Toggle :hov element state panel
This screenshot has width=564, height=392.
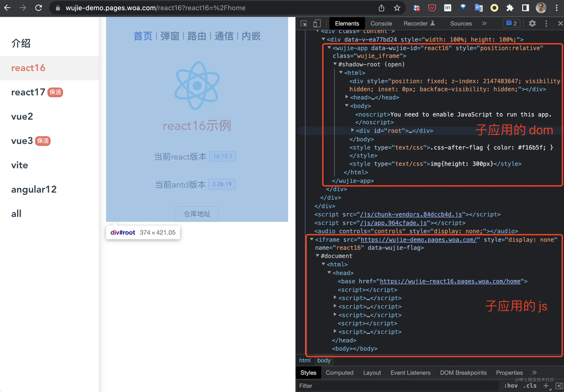(x=510, y=386)
